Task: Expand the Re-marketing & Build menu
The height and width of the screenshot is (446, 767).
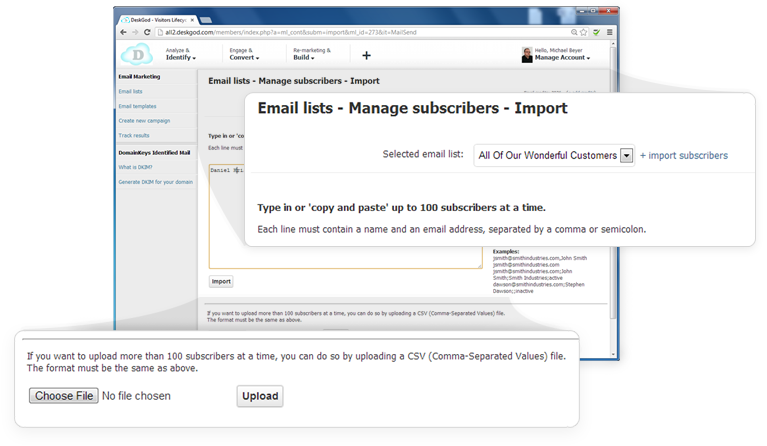Action: click(312, 54)
